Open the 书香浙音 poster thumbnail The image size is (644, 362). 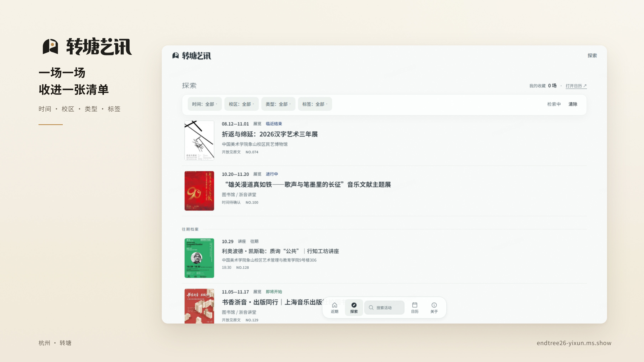(199, 306)
